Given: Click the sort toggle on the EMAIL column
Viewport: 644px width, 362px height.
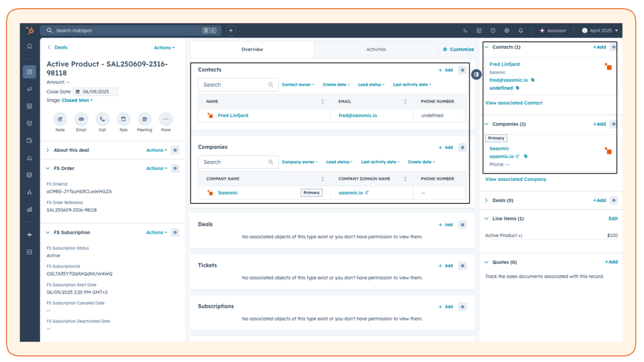Looking at the screenshot, I should click(x=405, y=101).
